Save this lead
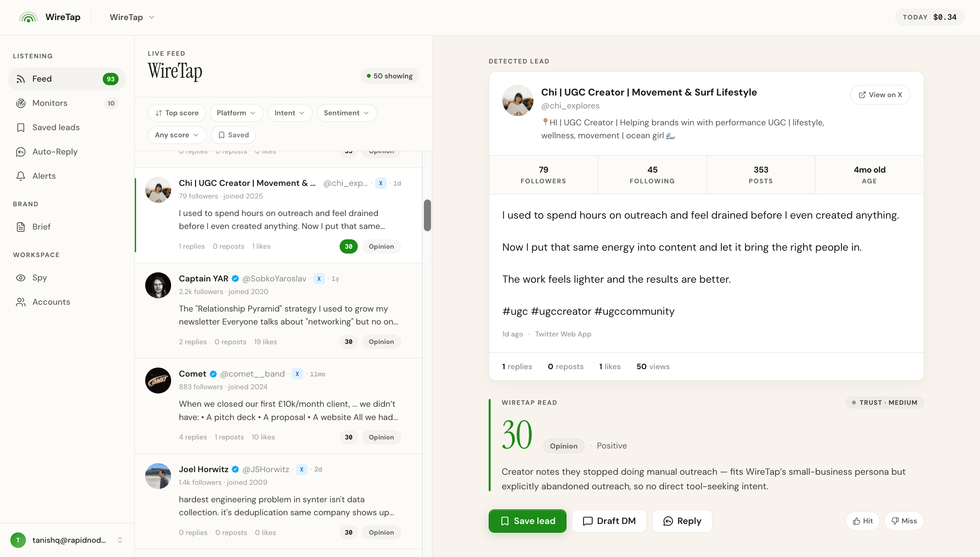 (x=527, y=521)
